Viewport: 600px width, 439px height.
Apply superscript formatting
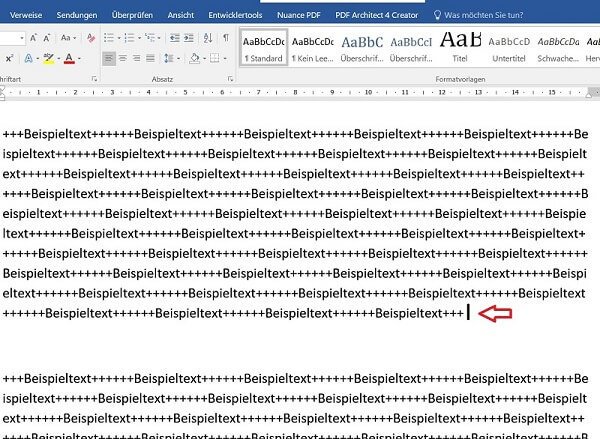pos(8,59)
